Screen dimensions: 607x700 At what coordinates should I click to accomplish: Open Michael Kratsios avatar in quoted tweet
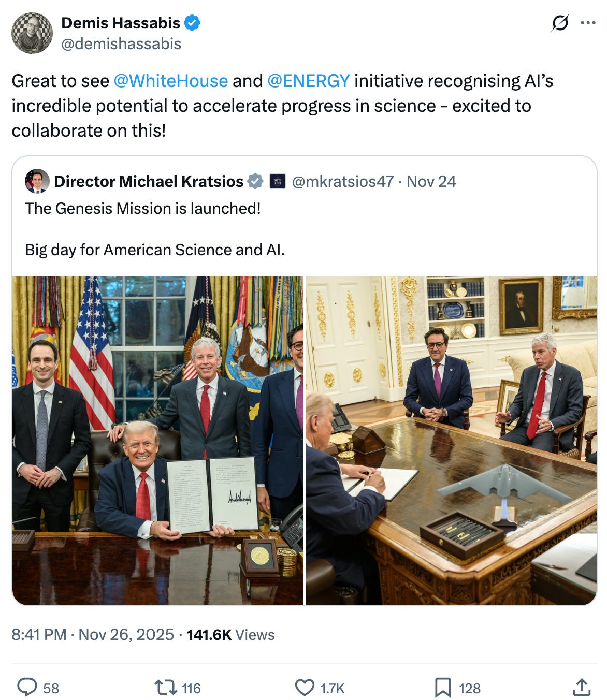(37, 181)
